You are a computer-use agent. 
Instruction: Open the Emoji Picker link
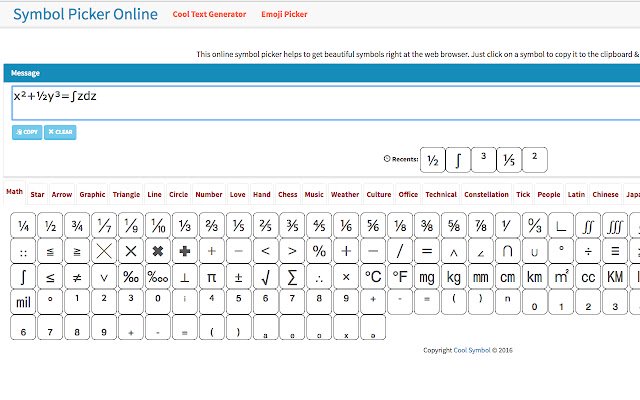coord(284,14)
